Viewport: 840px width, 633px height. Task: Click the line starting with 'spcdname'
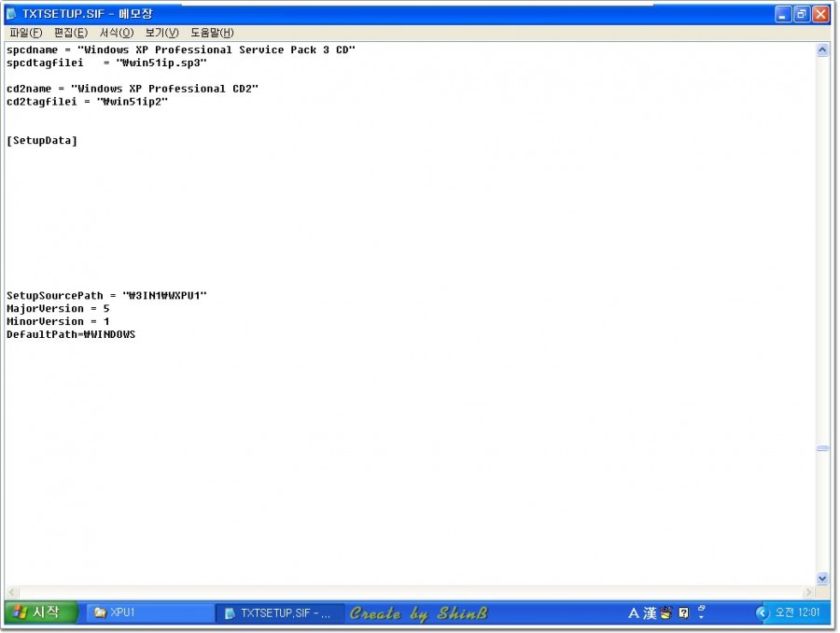click(181, 49)
